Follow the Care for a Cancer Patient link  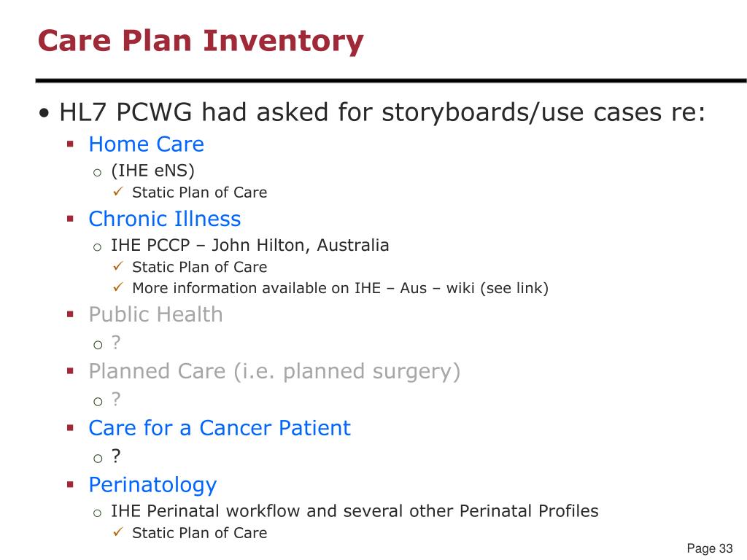(220, 427)
